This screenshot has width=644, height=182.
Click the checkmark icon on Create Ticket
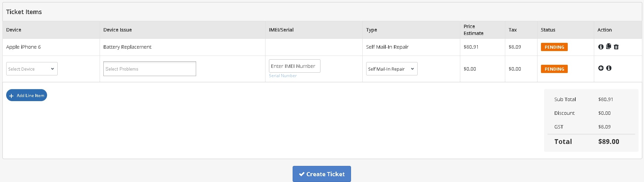[x=302, y=174]
